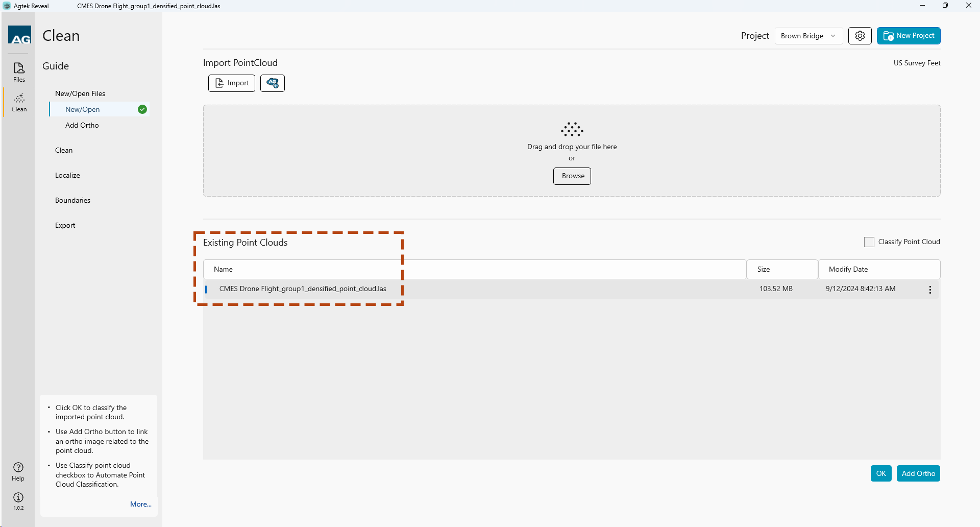This screenshot has height=527, width=980.
Task: Enable Classify Point Cloud checkbox
Action: 869,242
